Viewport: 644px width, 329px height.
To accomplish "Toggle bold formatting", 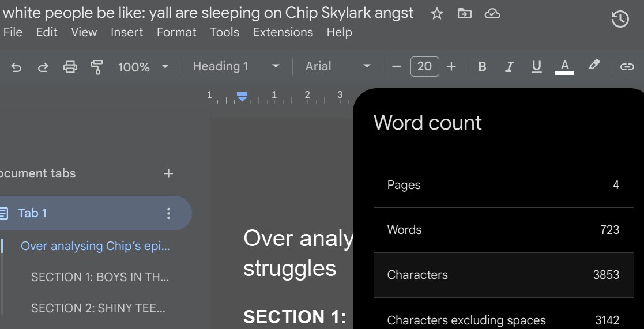I will [483, 66].
